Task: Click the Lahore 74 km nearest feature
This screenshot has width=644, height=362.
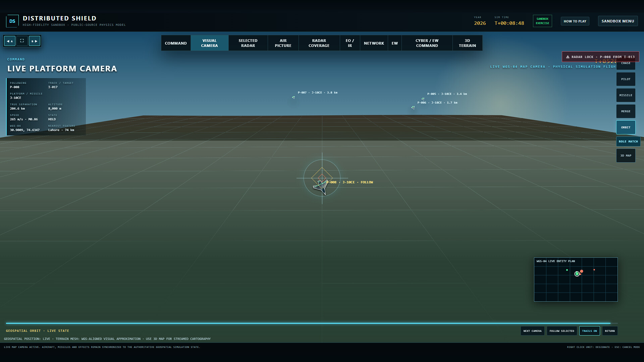Action: tap(61, 130)
